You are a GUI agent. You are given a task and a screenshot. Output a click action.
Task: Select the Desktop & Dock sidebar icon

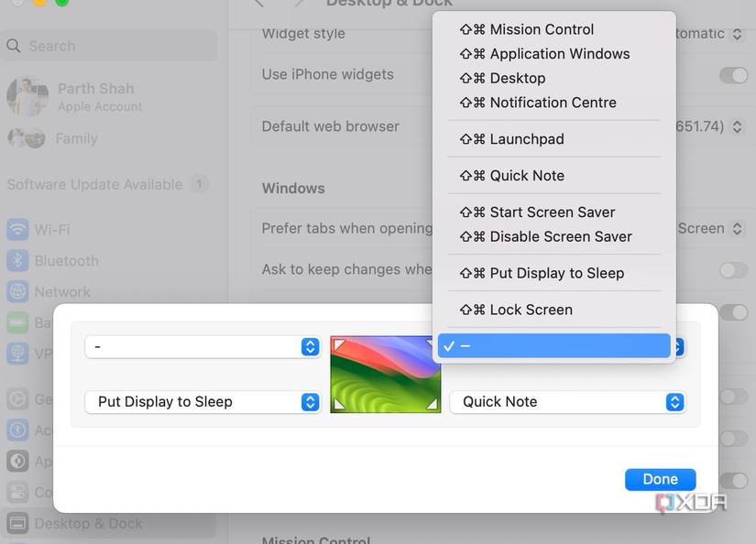[x=17, y=523]
